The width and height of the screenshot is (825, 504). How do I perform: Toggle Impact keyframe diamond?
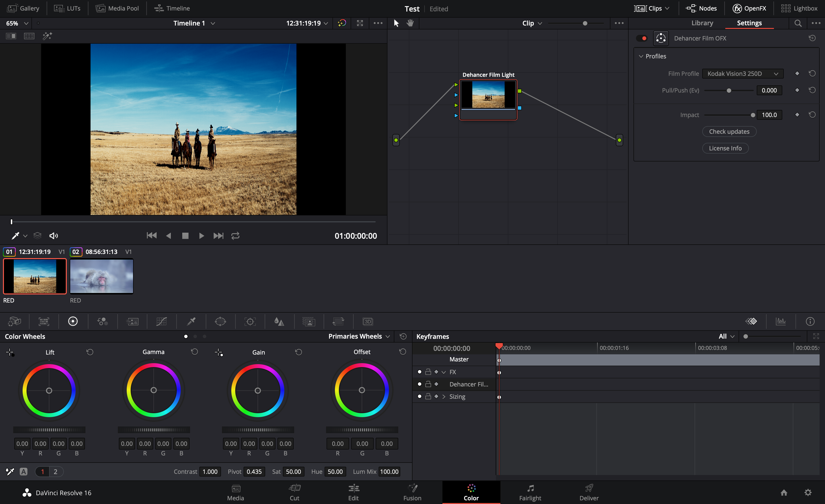click(797, 115)
